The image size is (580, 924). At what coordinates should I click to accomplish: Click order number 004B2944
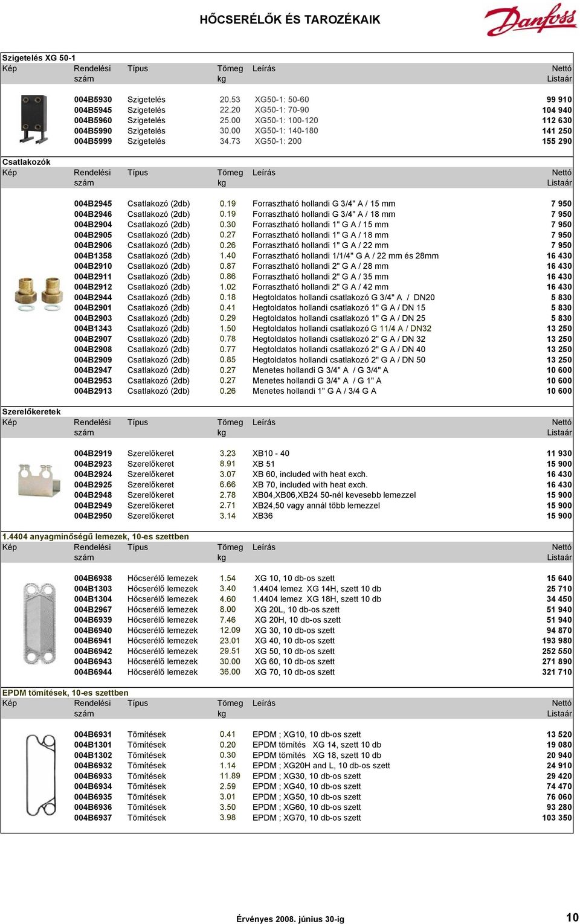click(x=93, y=297)
